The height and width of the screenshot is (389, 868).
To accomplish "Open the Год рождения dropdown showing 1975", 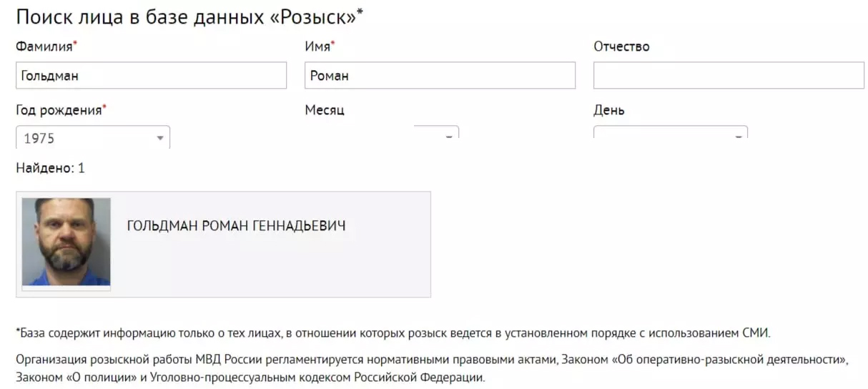I will pyautogui.click(x=93, y=137).
